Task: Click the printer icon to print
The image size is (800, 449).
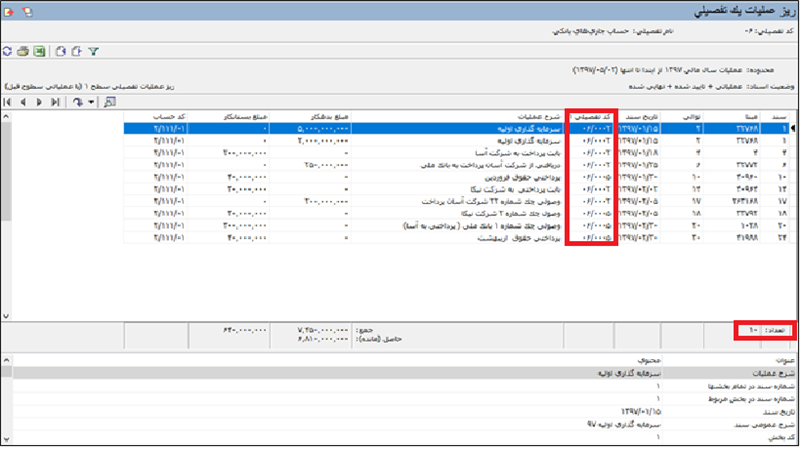Action: [23, 50]
